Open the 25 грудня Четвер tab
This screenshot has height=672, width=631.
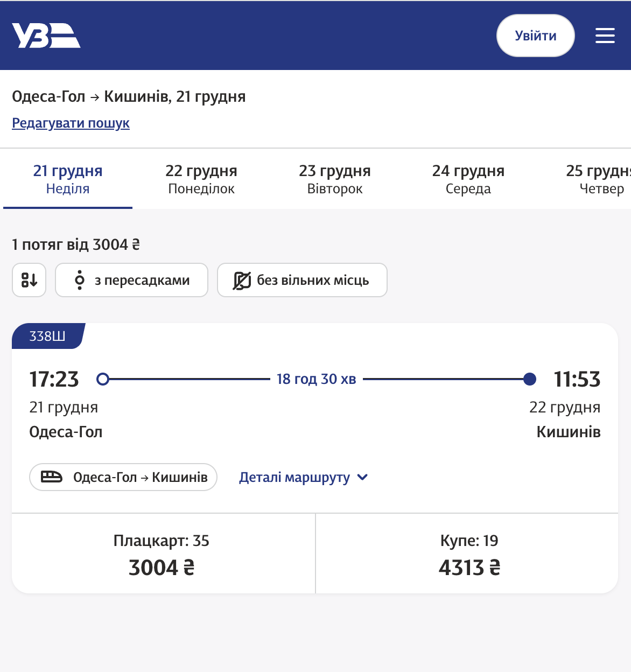tap(599, 179)
